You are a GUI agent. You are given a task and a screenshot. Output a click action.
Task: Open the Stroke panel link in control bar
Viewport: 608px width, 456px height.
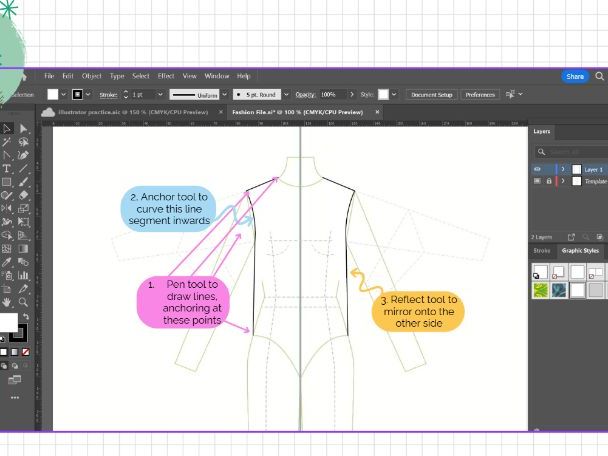pyautogui.click(x=108, y=95)
